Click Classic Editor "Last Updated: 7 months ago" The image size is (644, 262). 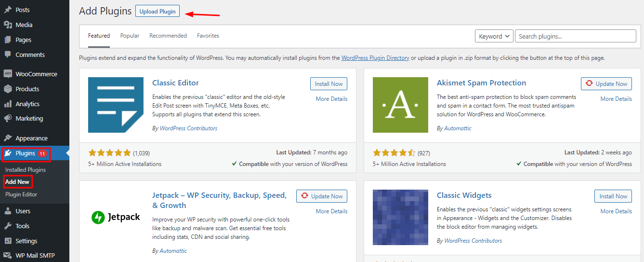[x=312, y=152]
